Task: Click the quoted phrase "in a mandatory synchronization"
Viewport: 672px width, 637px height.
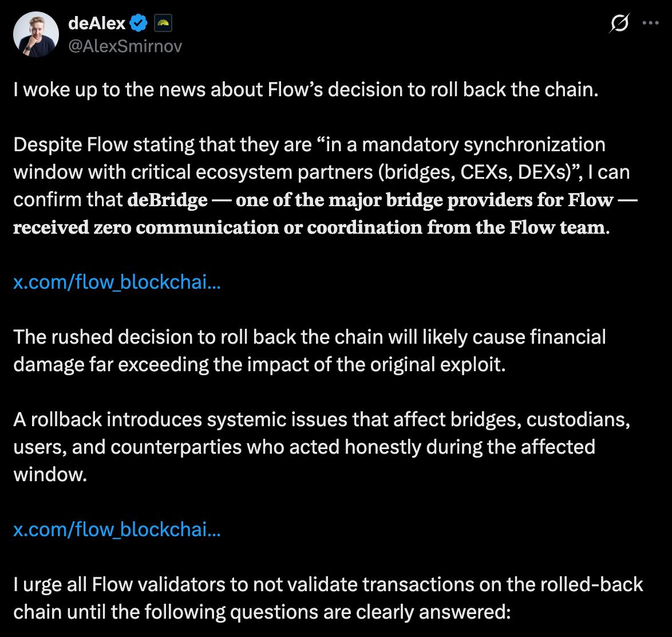Action: point(465,144)
